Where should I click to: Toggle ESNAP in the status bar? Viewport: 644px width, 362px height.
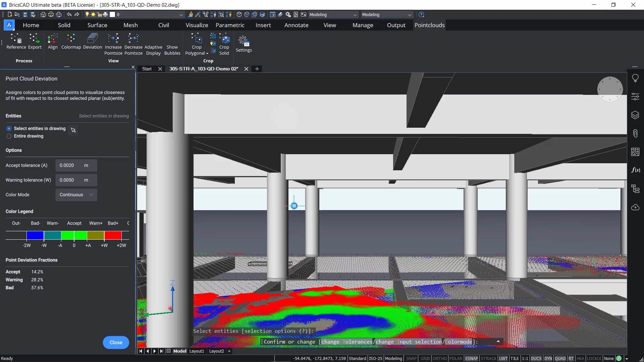point(471,358)
